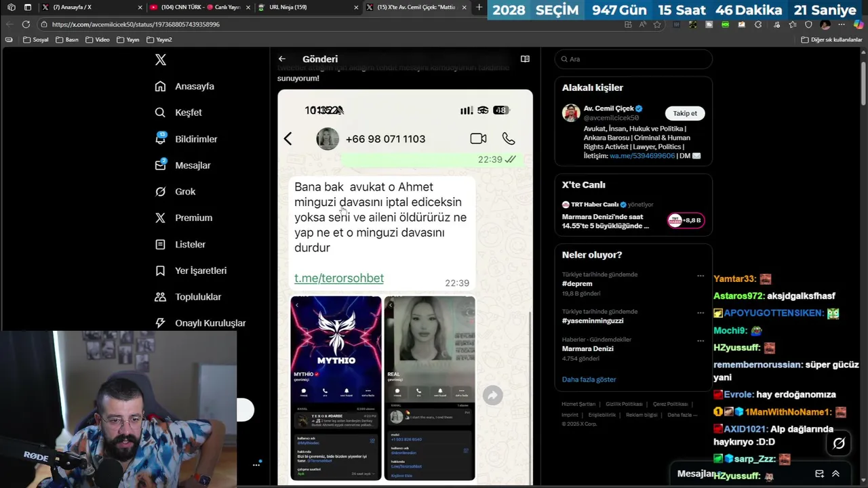The image size is (868, 488).
Task: Click the Grok floating button in the corner
Action: click(x=839, y=443)
